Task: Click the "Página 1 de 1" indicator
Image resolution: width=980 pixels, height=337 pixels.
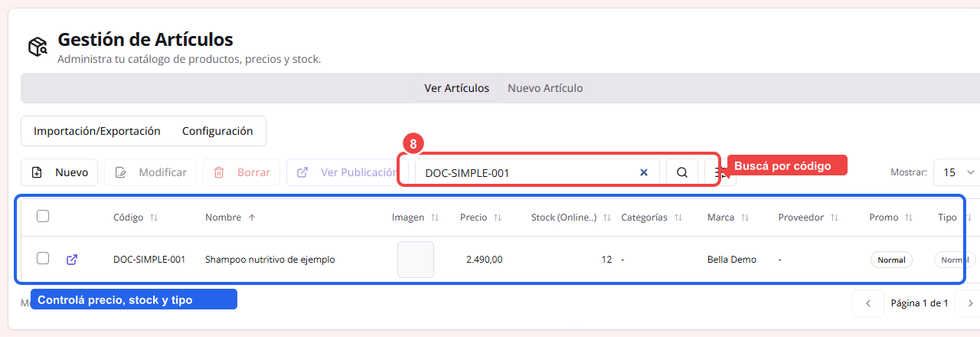Action: coord(920,303)
